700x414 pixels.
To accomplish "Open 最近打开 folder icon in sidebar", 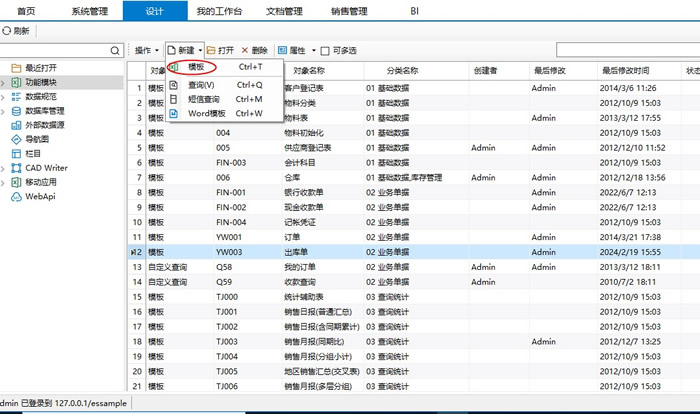I will coord(16,68).
